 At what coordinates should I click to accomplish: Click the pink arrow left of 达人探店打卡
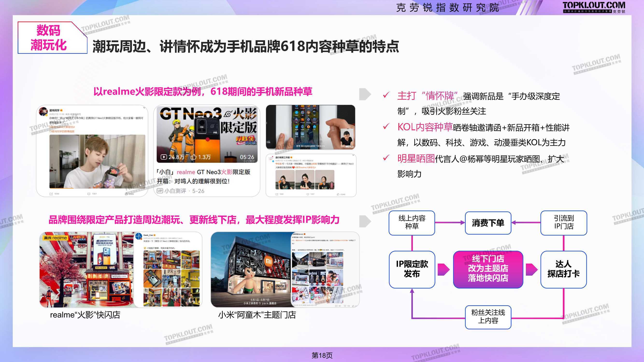[x=531, y=269]
